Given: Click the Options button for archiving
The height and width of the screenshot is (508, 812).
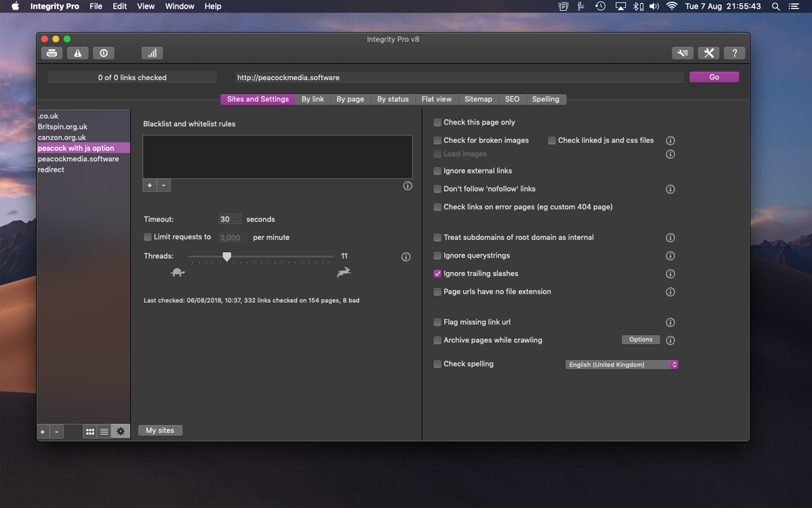Looking at the screenshot, I should pyautogui.click(x=641, y=340).
